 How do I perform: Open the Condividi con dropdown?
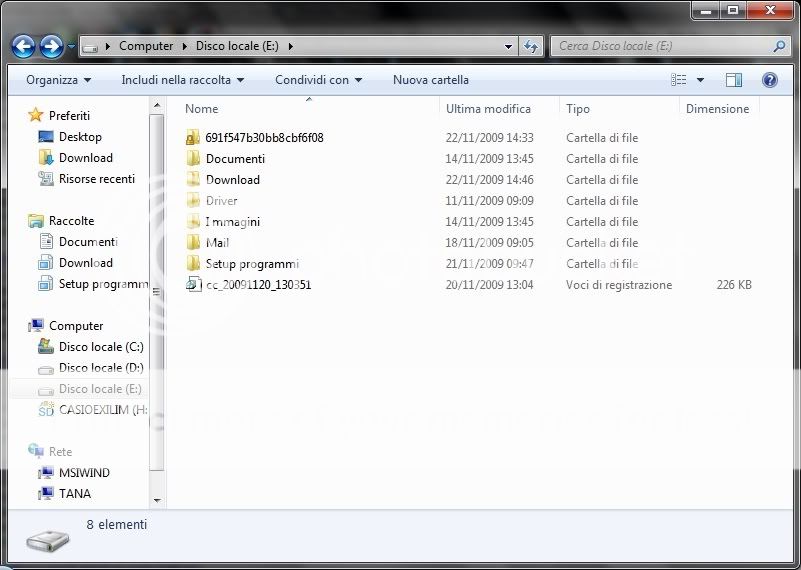coord(318,80)
